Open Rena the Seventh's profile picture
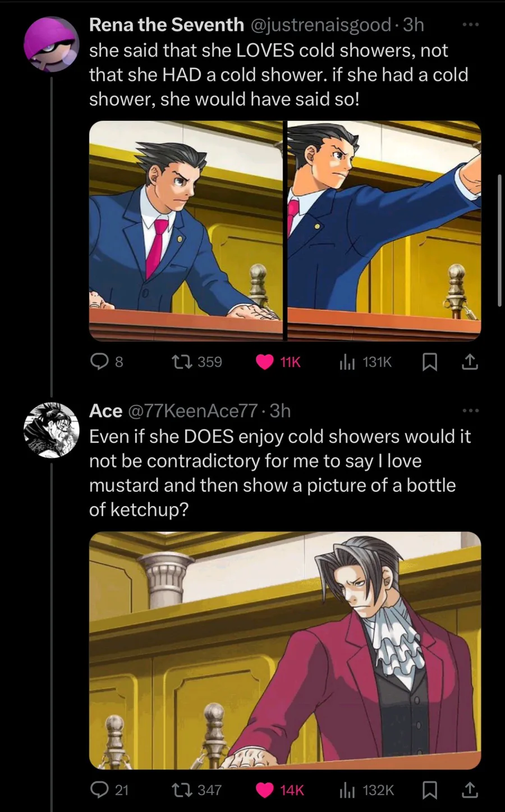Image resolution: width=505 pixels, height=812 pixels. pos(52,44)
